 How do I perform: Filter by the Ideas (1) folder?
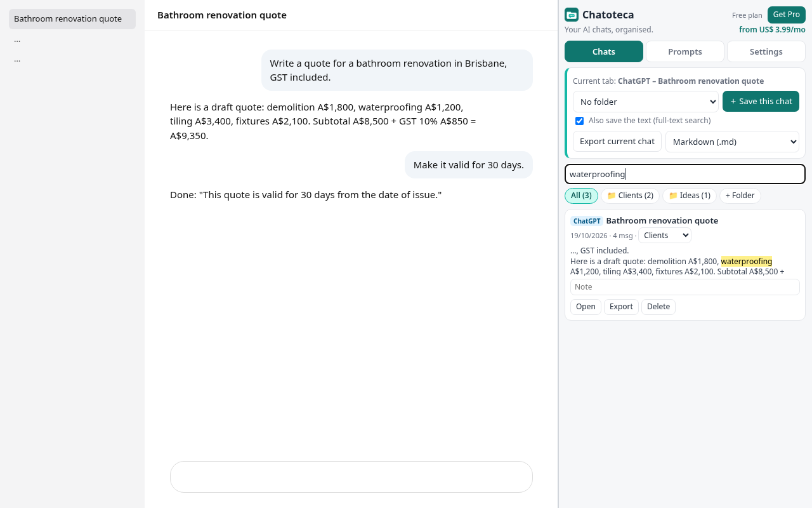pos(690,196)
